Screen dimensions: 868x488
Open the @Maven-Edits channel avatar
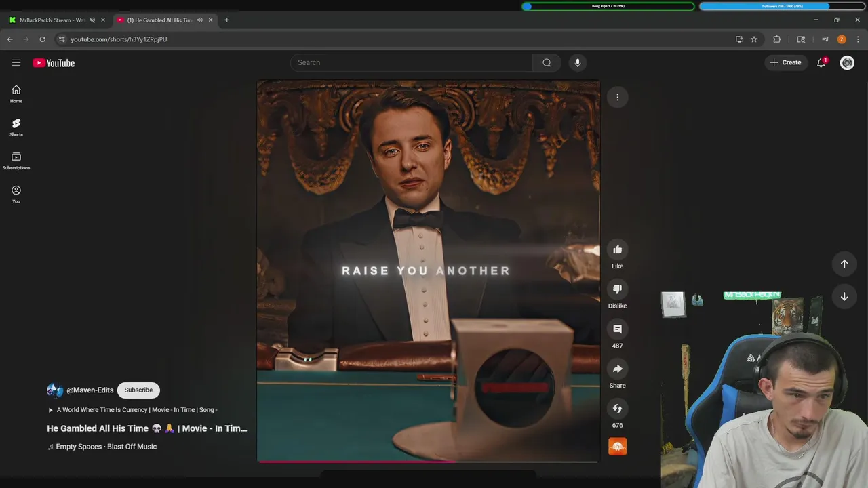click(x=55, y=390)
